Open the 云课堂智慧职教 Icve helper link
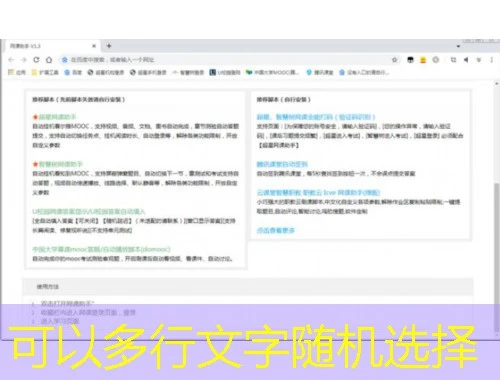The image size is (500, 380). click(x=318, y=192)
